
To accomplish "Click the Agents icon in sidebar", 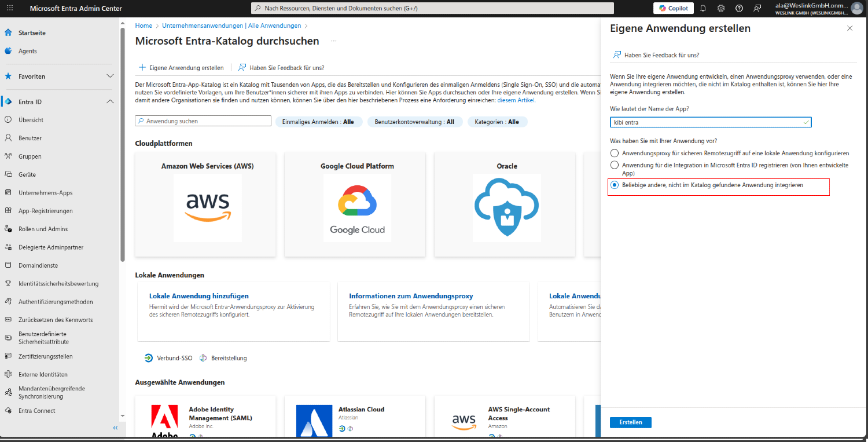I will tap(8, 51).
